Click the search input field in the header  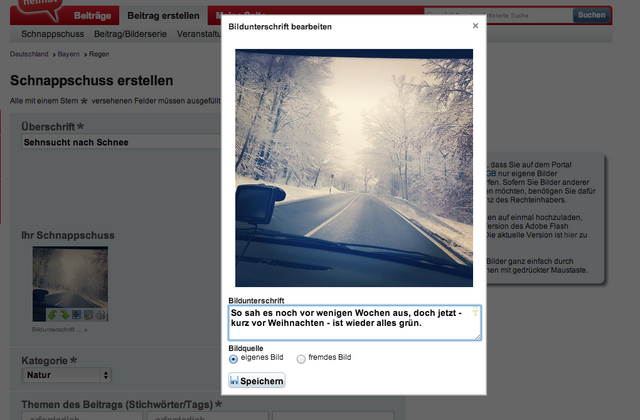coord(498,15)
